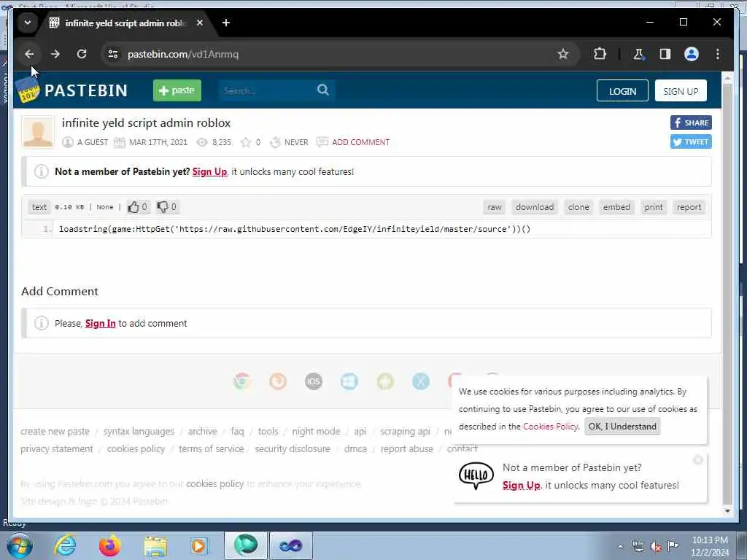
Task: Click Sign Up in the hello popup
Action: tap(521, 485)
